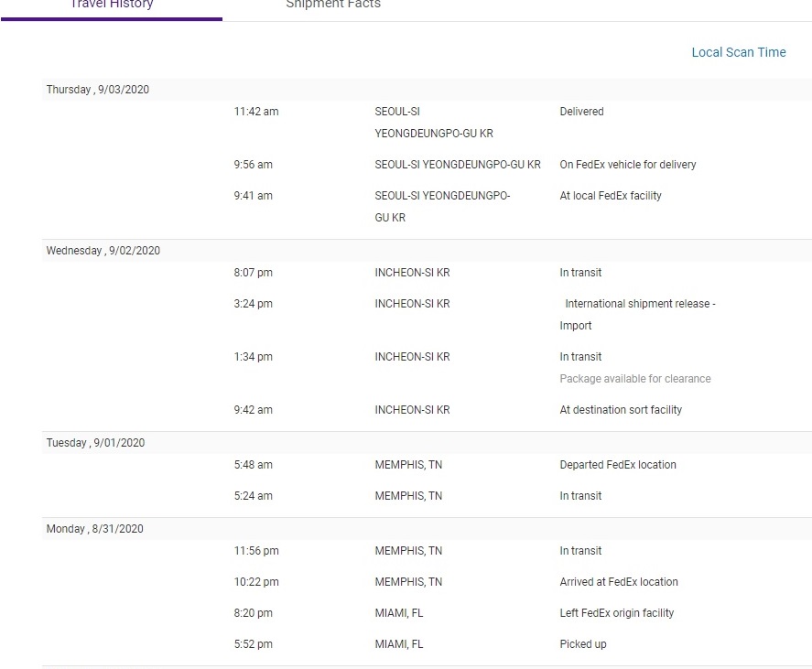
Task: Click 'Package available for clearance' note
Action: 634,379
